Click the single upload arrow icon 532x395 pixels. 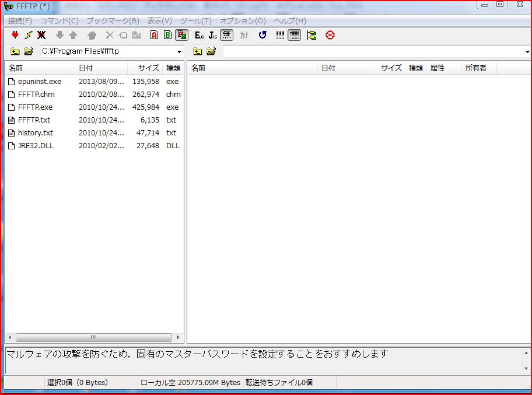[73, 35]
